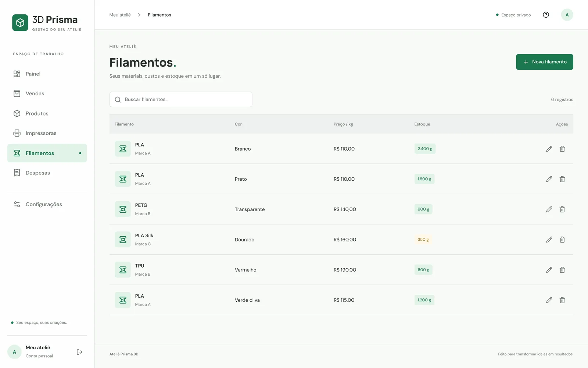Open Painel in the sidebar
The image size is (588, 368).
click(47, 74)
